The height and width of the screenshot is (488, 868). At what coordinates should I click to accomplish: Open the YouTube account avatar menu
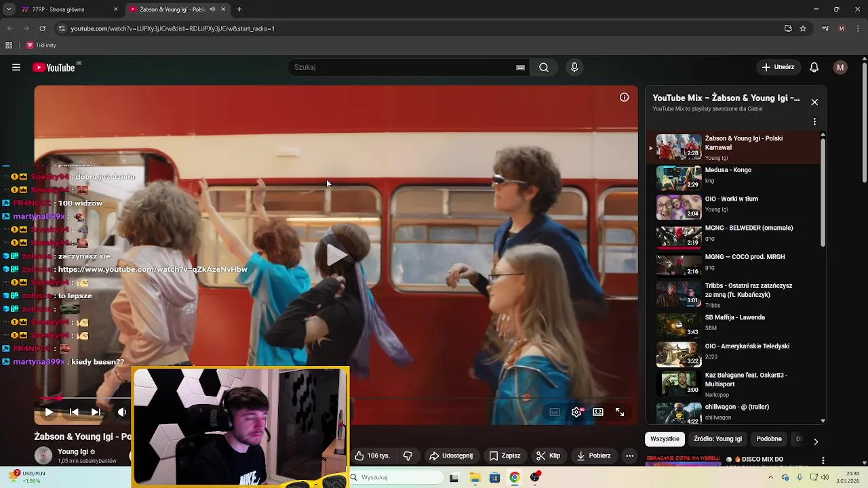pos(840,67)
